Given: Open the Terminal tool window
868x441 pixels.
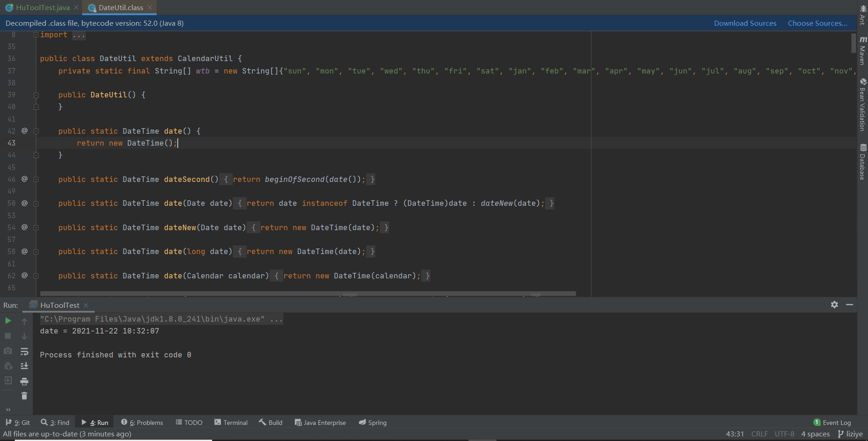Looking at the screenshot, I should coord(231,422).
